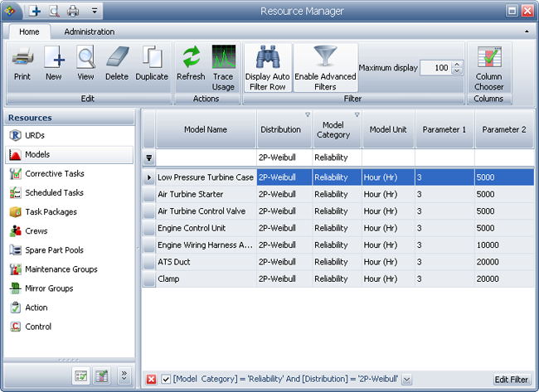This screenshot has height=392, width=539.
Task: Open the View magnifier icon
Action: pos(85,64)
